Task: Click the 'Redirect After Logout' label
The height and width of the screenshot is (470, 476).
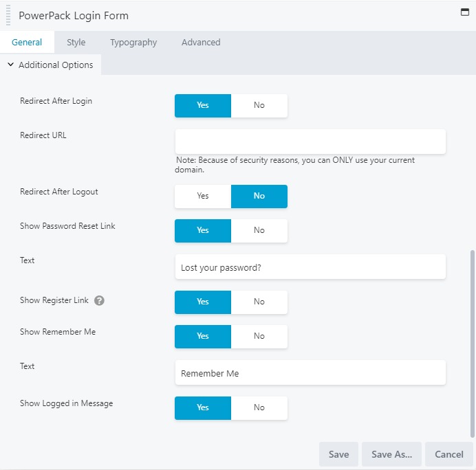Action: pyautogui.click(x=59, y=192)
